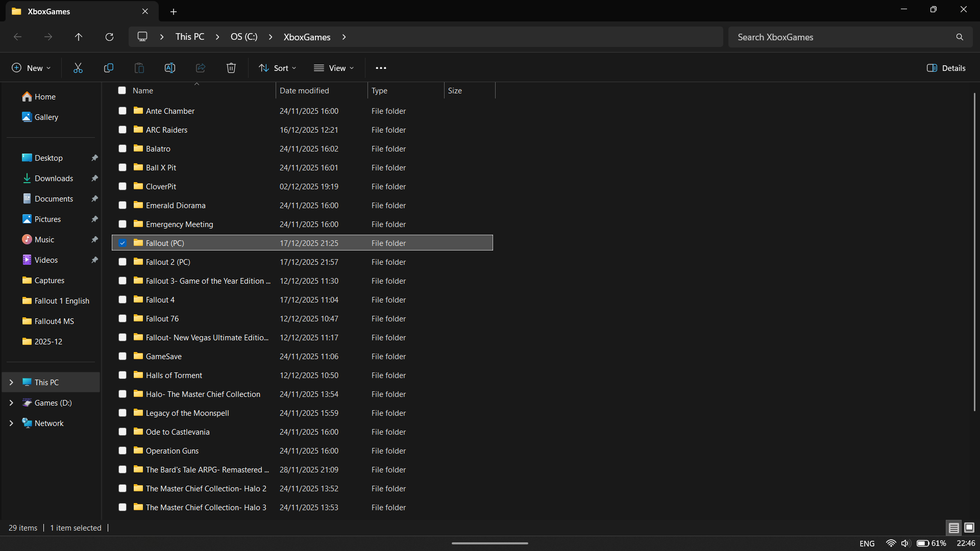Refresh the XboxGames folder view
Image resolution: width=980 pixels, height=551 pixels.
(x=109, y=37)
